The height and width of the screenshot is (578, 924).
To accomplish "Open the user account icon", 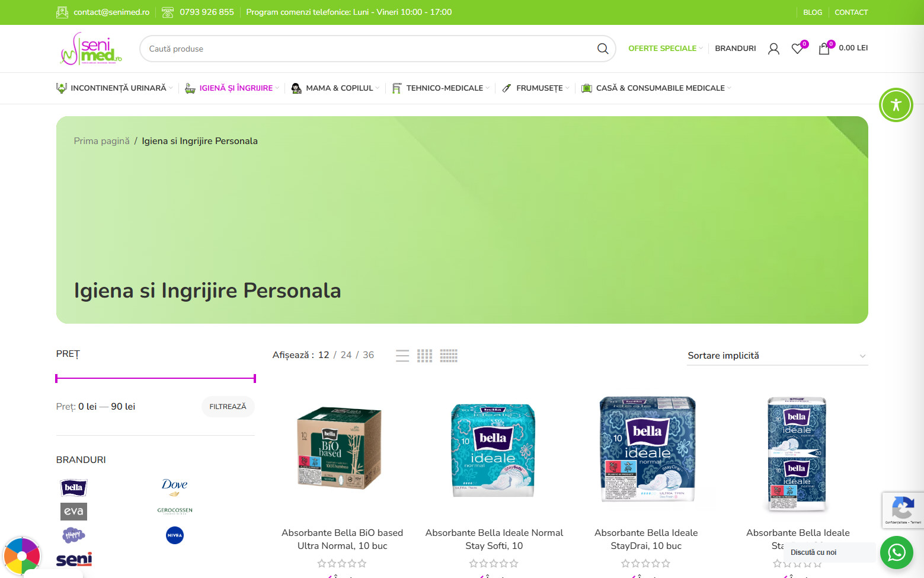I will click(773, 49).
